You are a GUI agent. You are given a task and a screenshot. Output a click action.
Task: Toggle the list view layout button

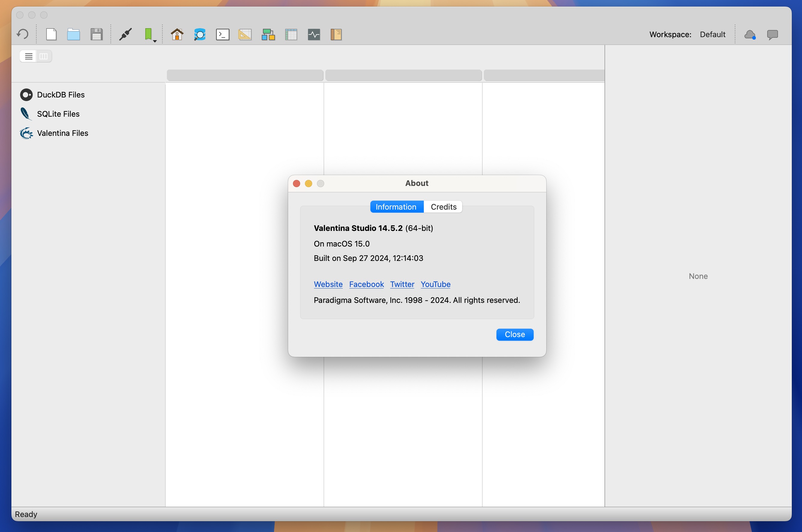28,56
